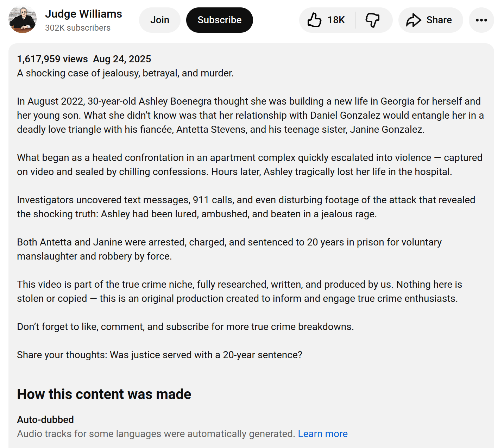Viewport: 504px width, 448px height.
Task: Click 'A shocking case of jealousy' line
Action: coord(125,73)
